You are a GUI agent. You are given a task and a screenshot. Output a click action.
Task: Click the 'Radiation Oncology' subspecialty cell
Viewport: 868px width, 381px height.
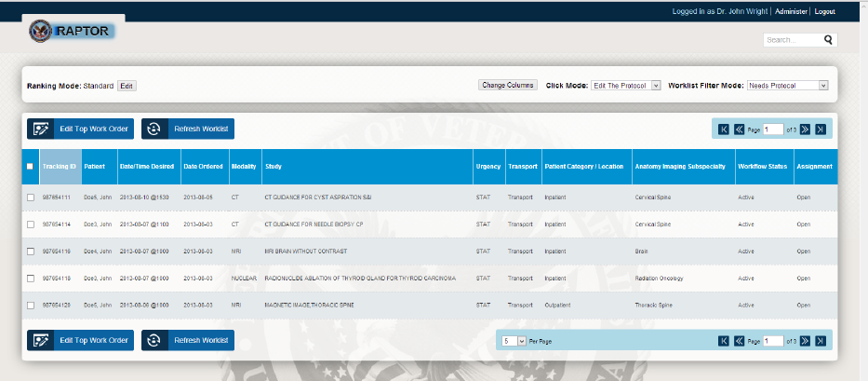660,279
